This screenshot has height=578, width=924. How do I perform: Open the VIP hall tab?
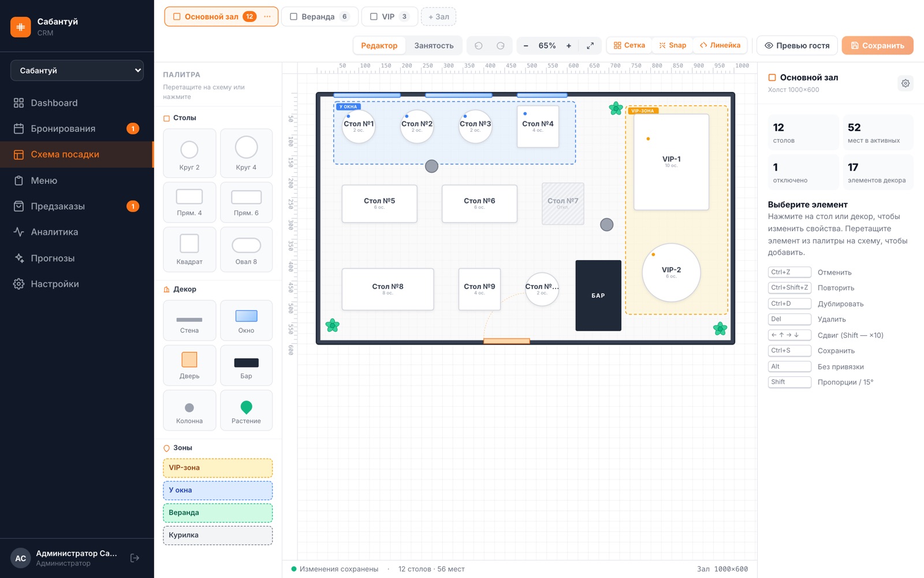390,17
